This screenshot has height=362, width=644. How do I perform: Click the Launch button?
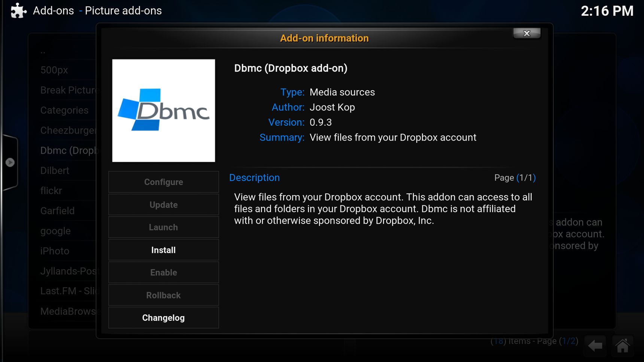(164, 227)
